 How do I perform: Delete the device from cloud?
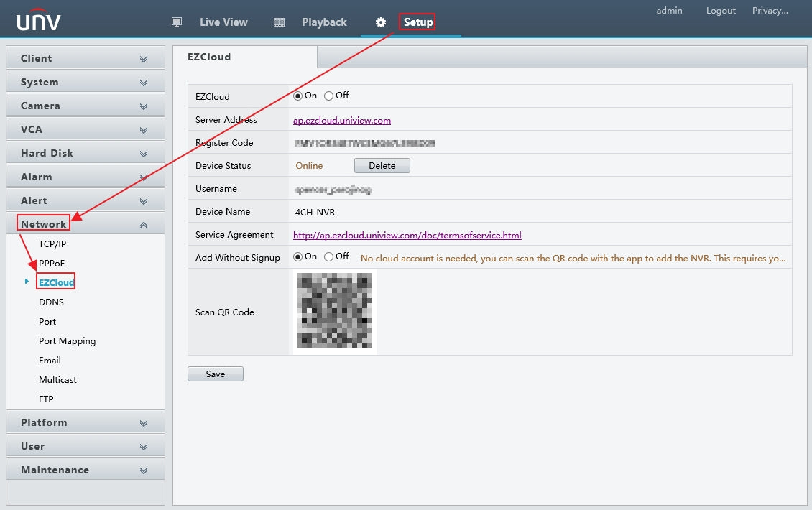pos(382,166)
